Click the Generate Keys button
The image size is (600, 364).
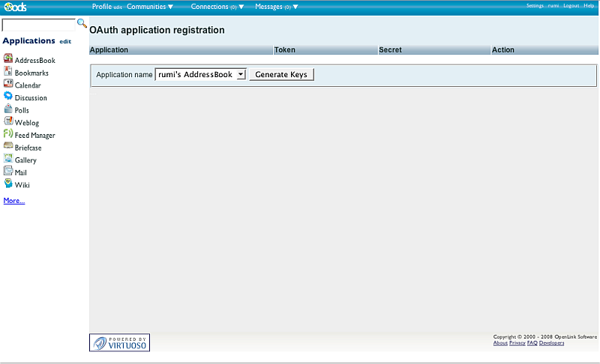(281, 74)
